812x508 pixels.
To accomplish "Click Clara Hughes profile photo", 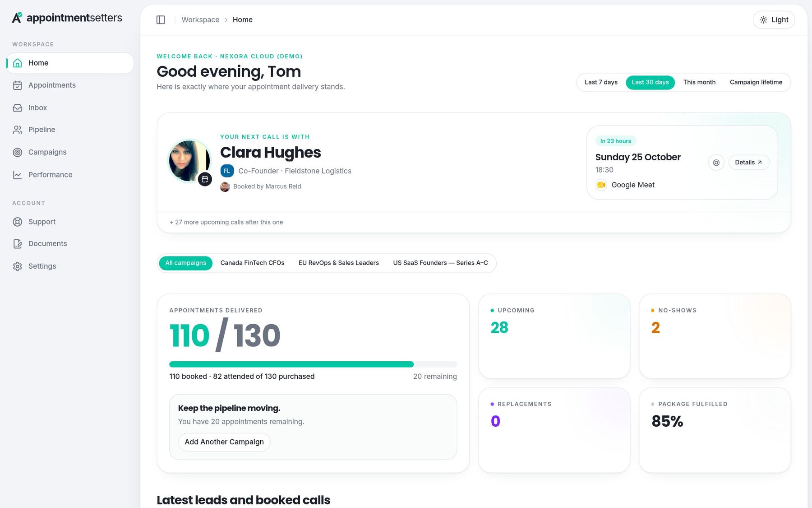I will click(x=189, y=161).
